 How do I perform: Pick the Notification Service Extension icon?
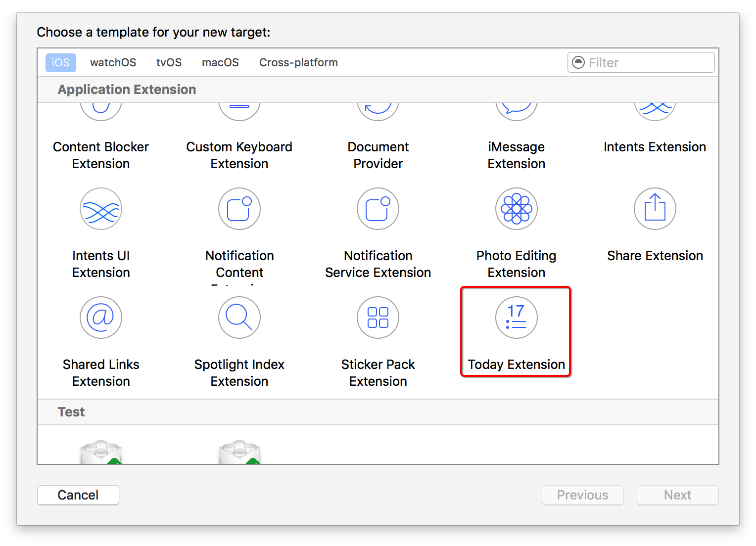pos(378,209)
